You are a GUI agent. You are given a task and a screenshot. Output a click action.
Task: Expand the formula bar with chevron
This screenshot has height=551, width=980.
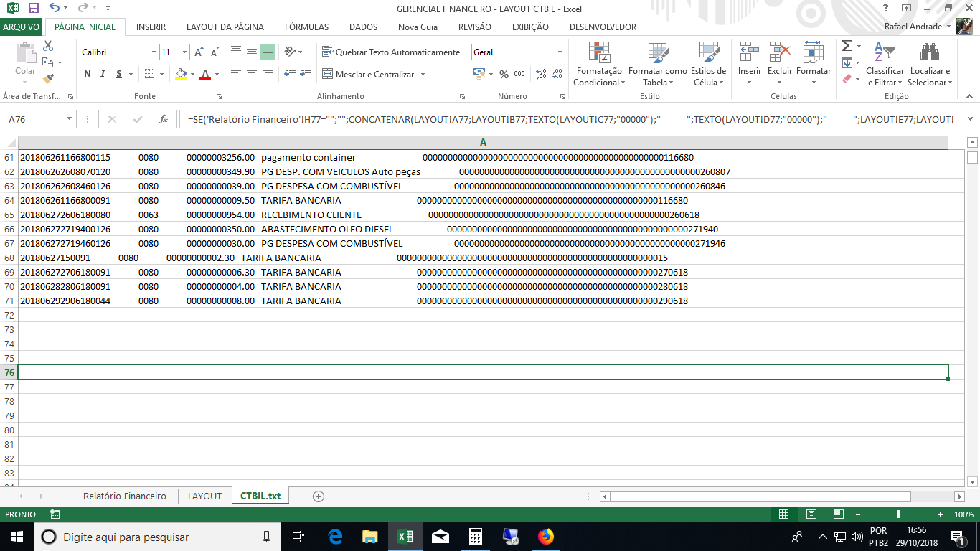tap(971, 119)
